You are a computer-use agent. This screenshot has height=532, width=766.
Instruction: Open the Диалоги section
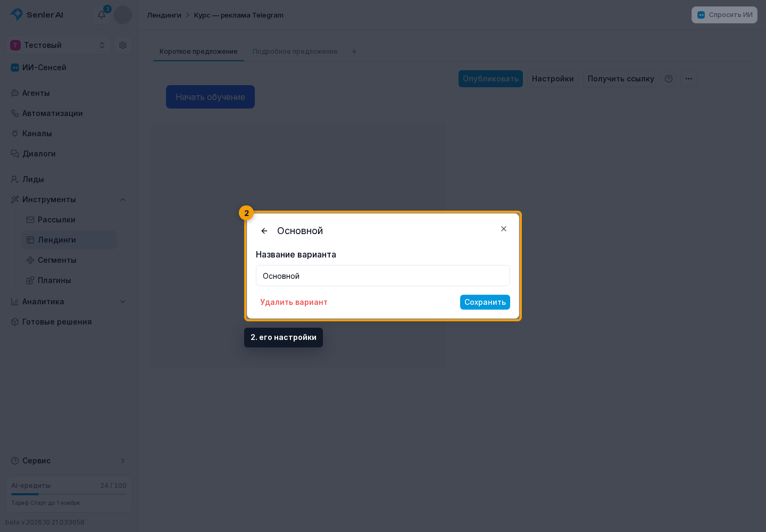(69, 154)
